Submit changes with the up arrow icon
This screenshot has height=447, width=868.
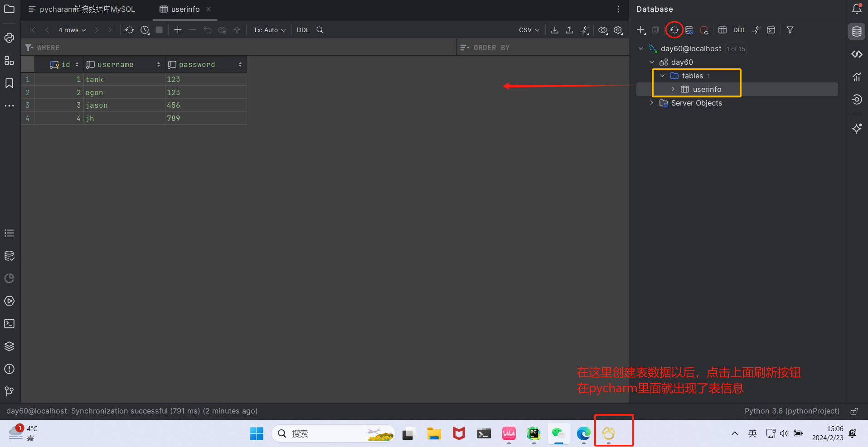pyautogui.click(x=237, y=30)
